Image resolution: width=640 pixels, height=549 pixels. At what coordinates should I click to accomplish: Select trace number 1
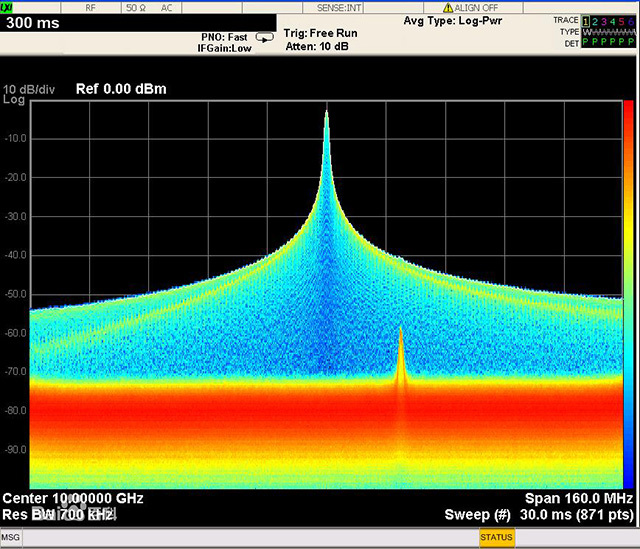(x=586, y=21)
